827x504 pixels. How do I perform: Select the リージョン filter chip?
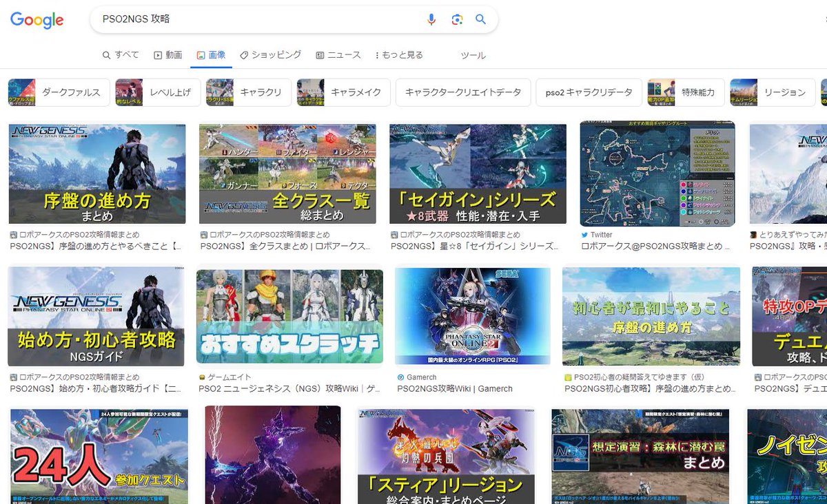(x=772, y=92)
